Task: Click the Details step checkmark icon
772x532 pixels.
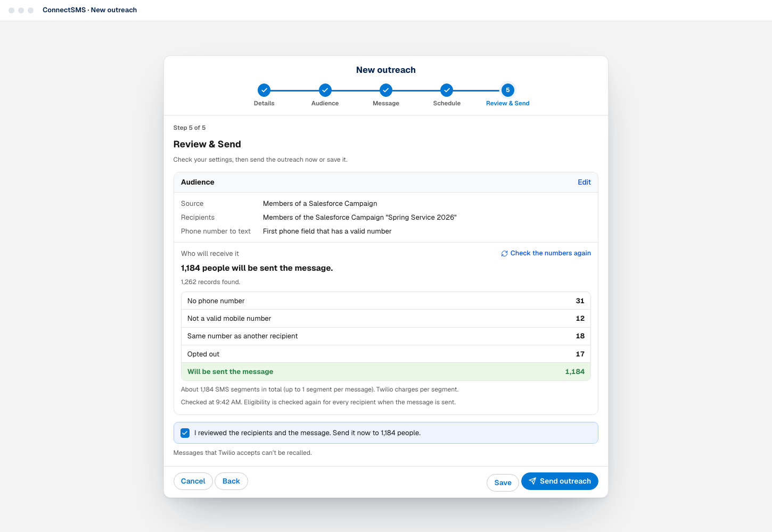Action: click(x=264, y=90)
